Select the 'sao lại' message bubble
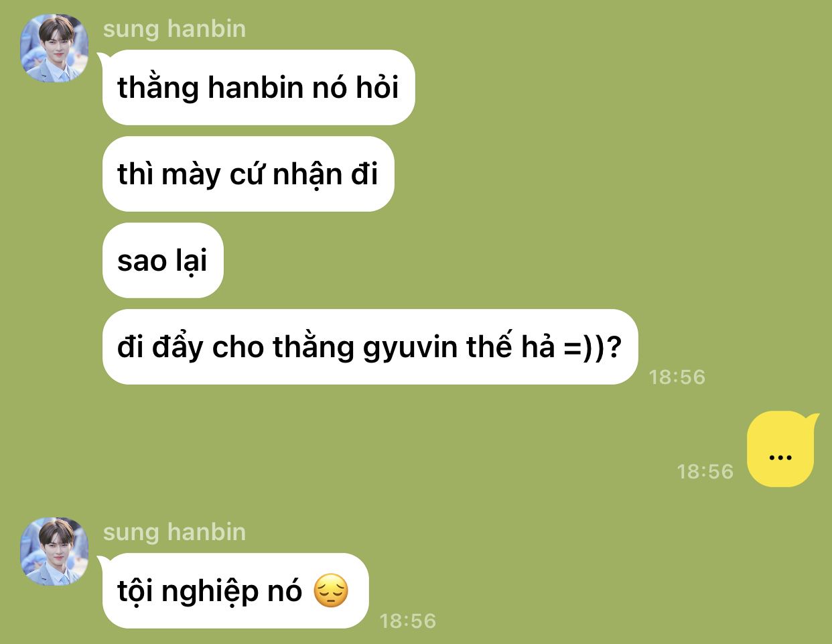The height and width of the screenshot is (644, 832). [x=163, y=261]
